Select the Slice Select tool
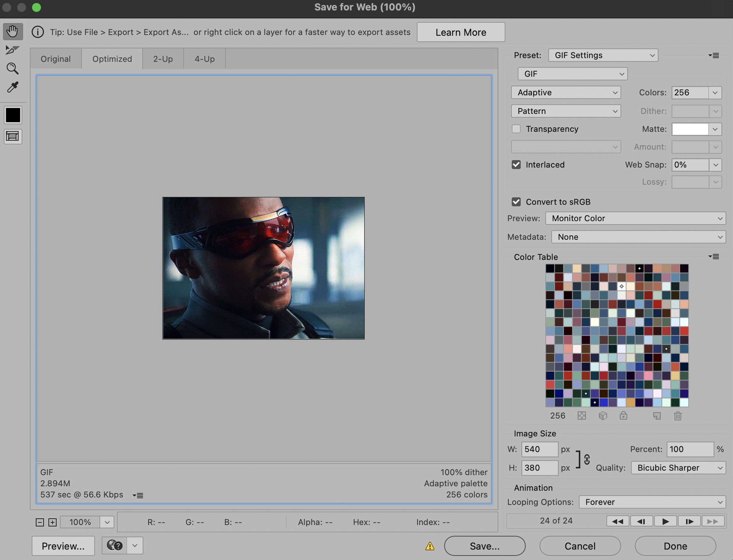Viewport: 733px width, 560px height. 12,50
